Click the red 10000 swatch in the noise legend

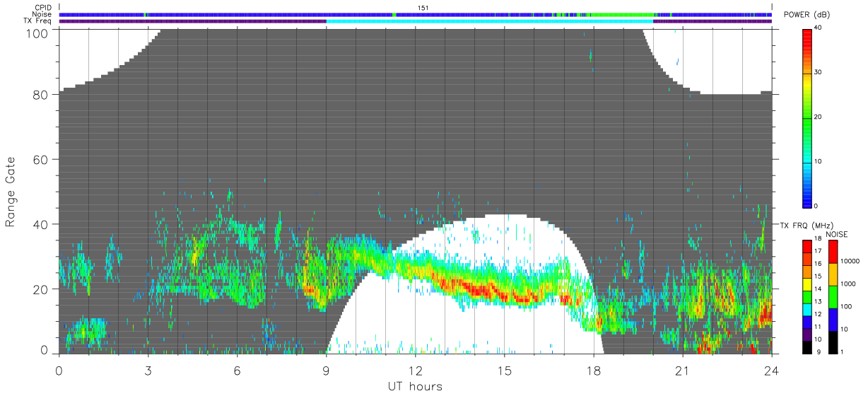point(833,252)
